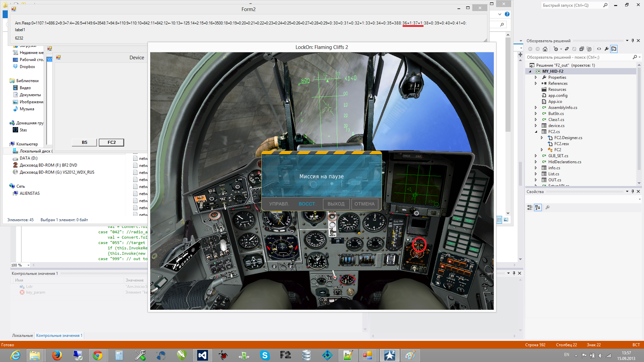Open Google Chrome from the taskbar

98,355
